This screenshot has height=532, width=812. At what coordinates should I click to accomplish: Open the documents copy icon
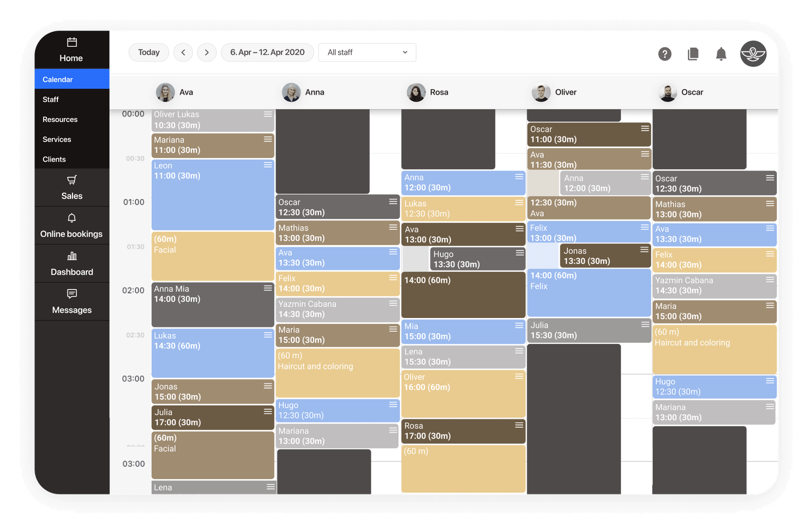point(693,54)
